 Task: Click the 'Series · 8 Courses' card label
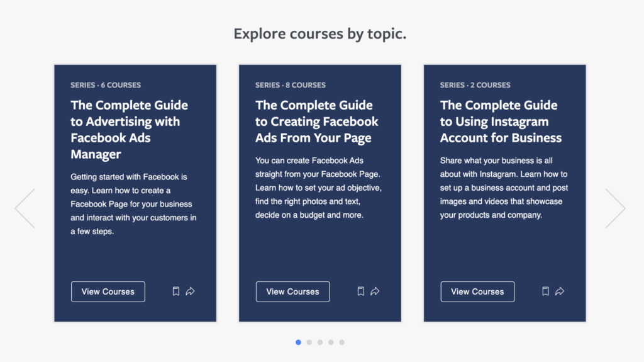(291, 85)
